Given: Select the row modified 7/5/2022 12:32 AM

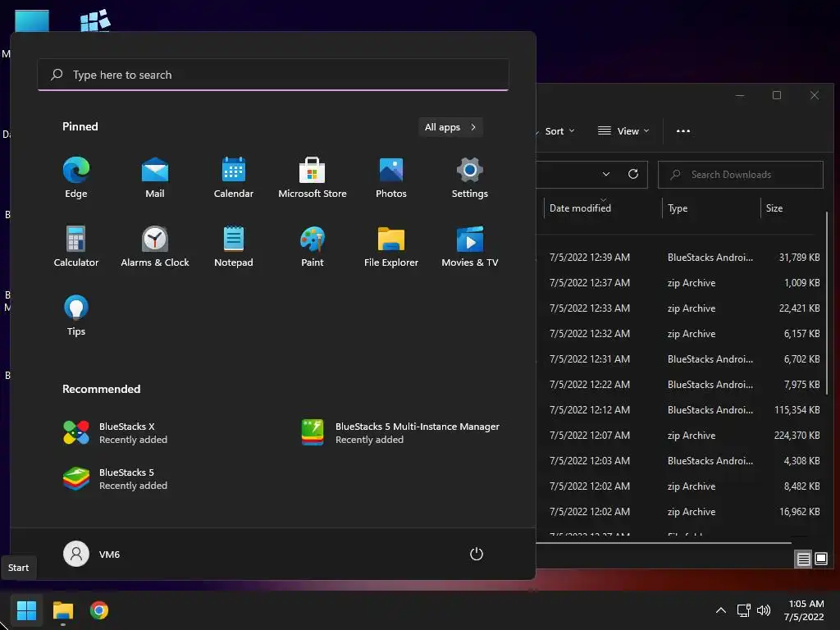Looking at the screenshot, I should 680,334.
